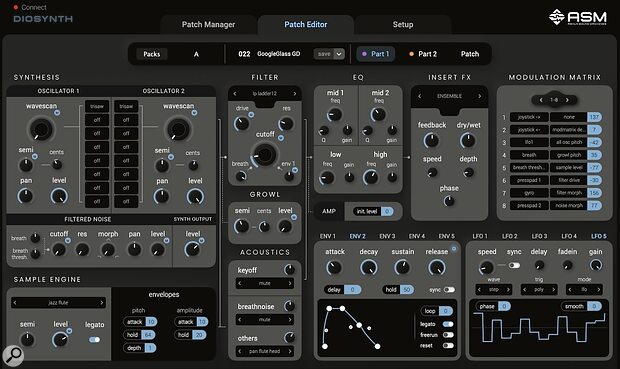Open the all osc pitch destination in row 3
The width and height of the screenshot is (620, 369).
click(569, 142)
